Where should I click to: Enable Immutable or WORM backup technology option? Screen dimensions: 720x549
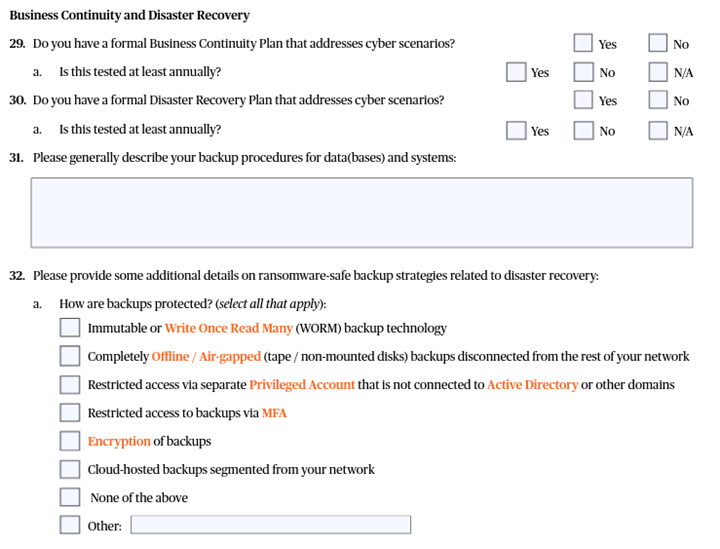[x=69, y=328]
